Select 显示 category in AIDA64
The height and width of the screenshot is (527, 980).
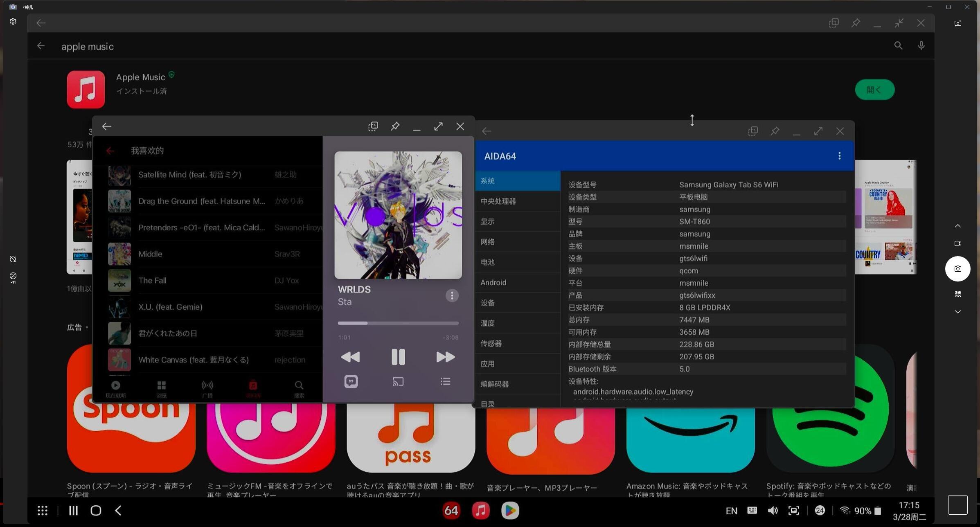(x=518, y=221)
